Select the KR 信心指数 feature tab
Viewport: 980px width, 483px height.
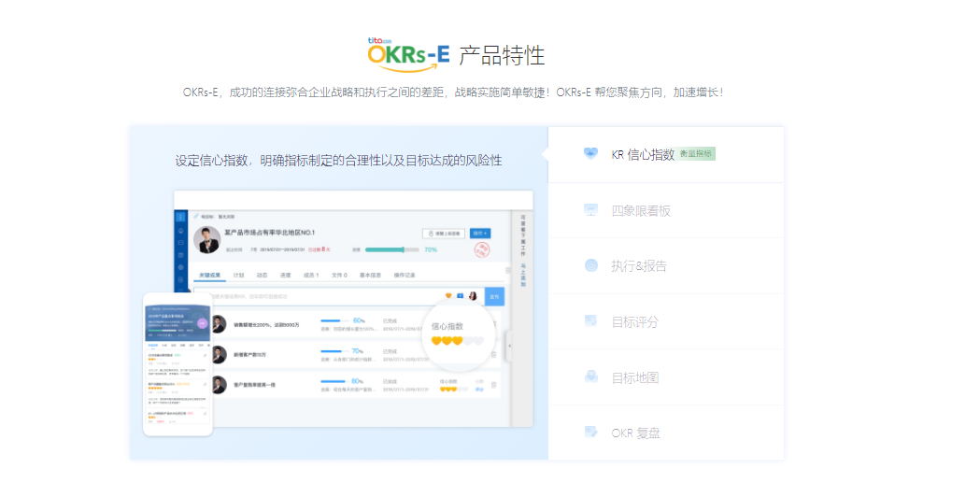(665, 154)
